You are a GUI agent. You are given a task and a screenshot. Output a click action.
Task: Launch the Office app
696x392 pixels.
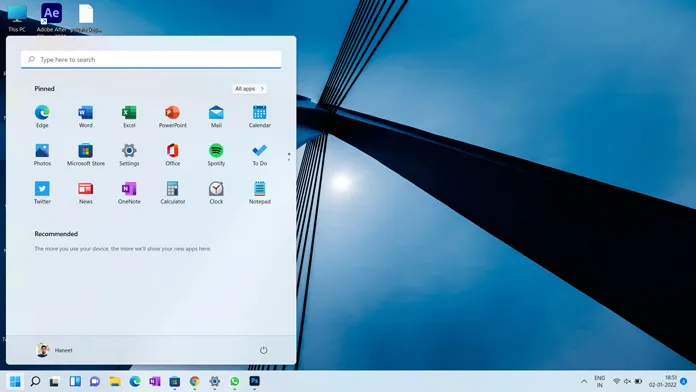[173, 155]
